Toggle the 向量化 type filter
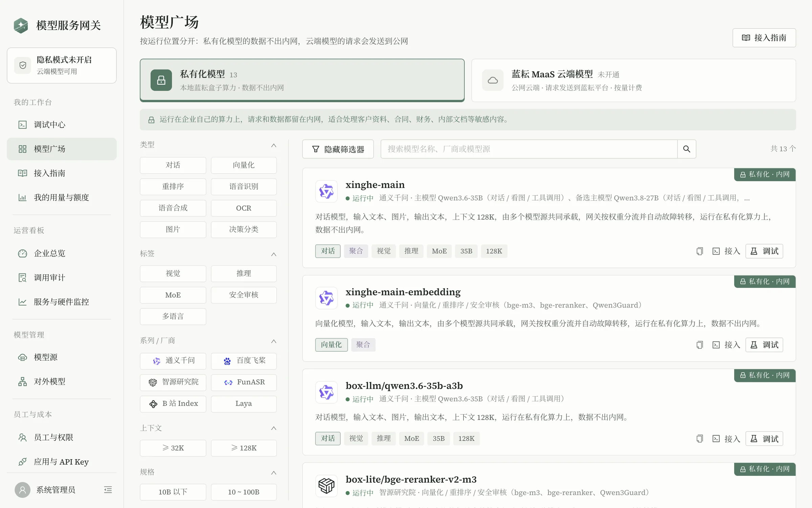The height and width of the screenshot is (508, 812). pyautogui.click(x=244, y=165)
